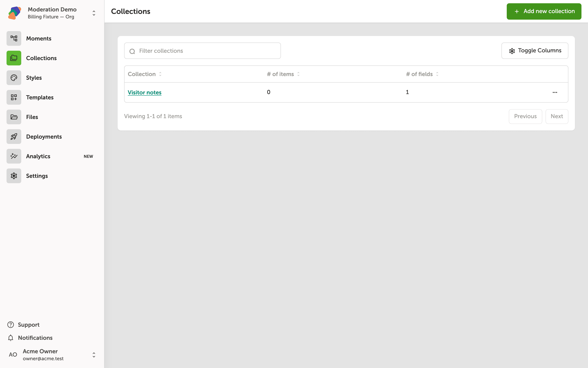This screenshot has width=588, height=368.
Task: Open Settings label in sidebar
Action: click(37, 176)
